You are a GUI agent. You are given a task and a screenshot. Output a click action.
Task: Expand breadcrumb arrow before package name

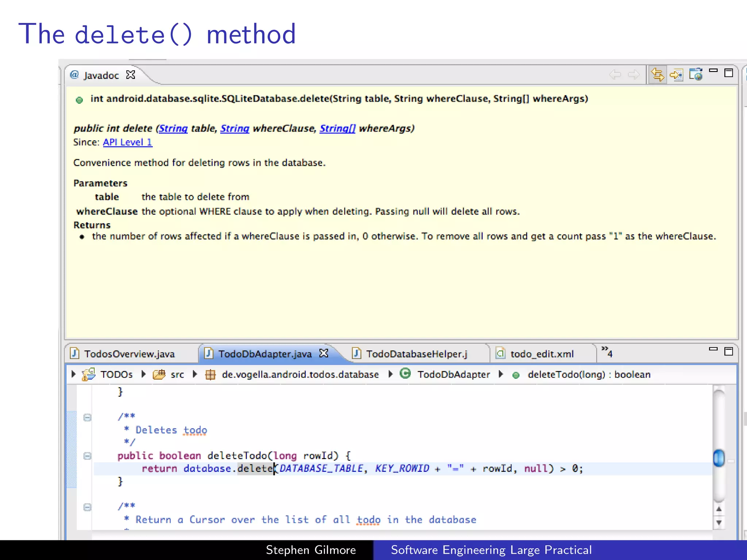(195, 374)
